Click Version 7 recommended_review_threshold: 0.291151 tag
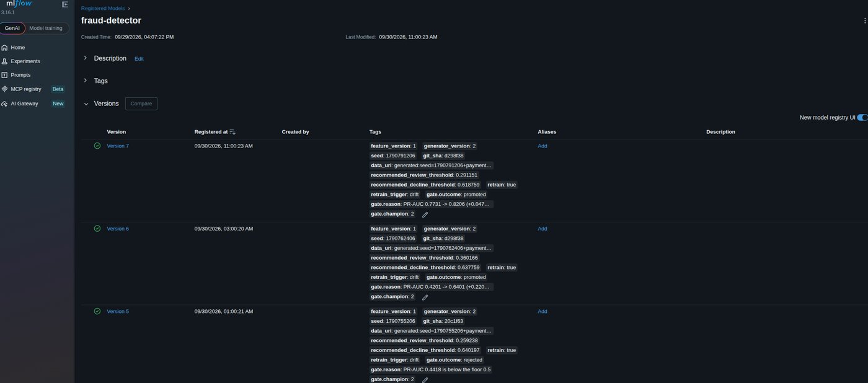868x383 pixels. pos(424,175)
